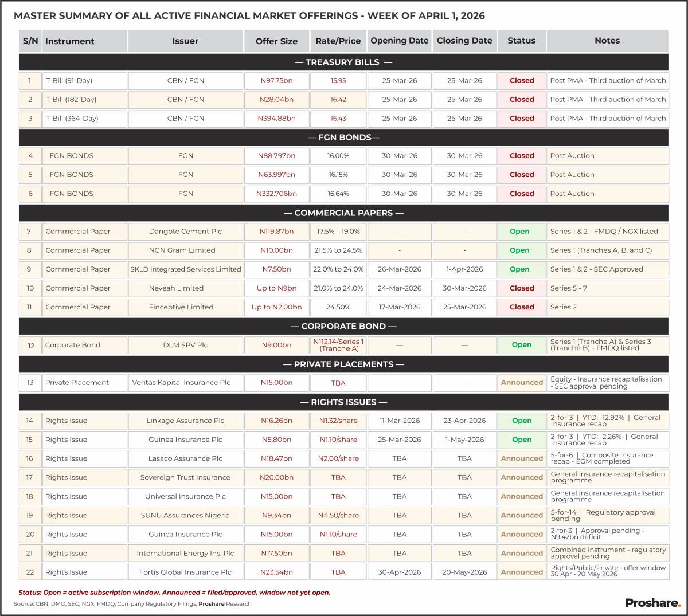The image size is (688, 616).
Task: Click Announced status for Veritas Kapital
Action: 522,383
